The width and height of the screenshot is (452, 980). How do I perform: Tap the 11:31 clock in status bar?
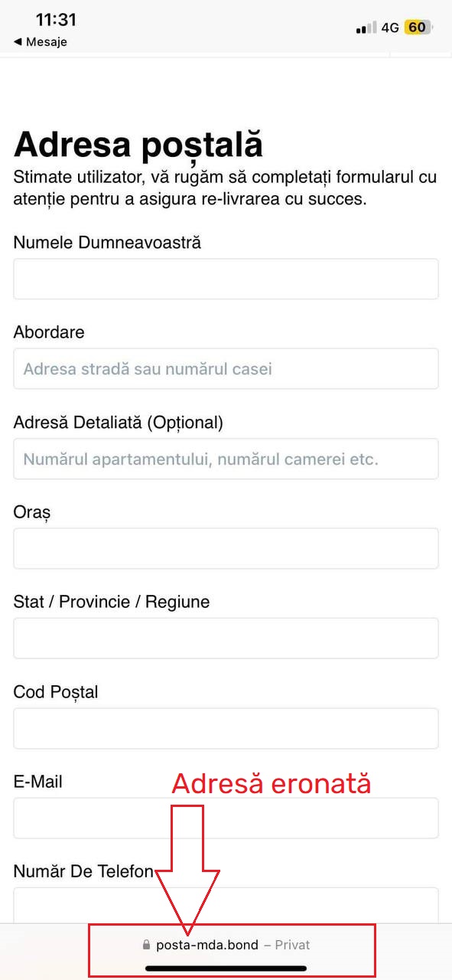click(56, 20)
